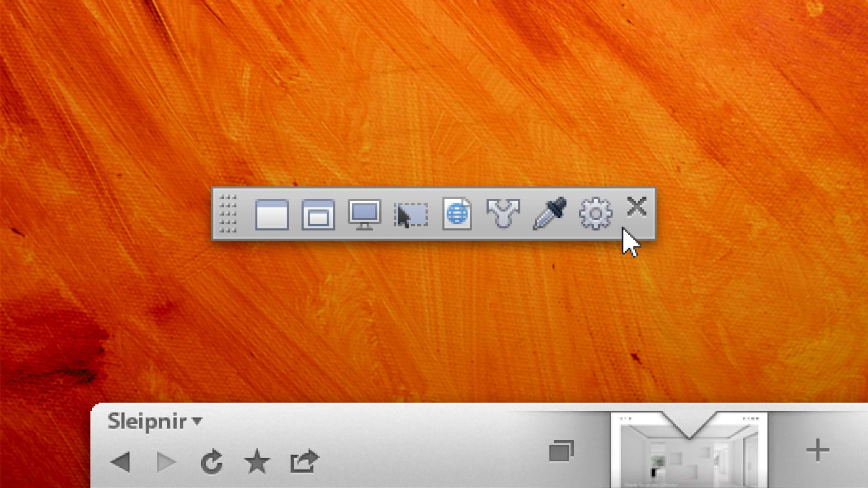
Task: Click the Sleipnir title text
Action: [x=147, y=421]
